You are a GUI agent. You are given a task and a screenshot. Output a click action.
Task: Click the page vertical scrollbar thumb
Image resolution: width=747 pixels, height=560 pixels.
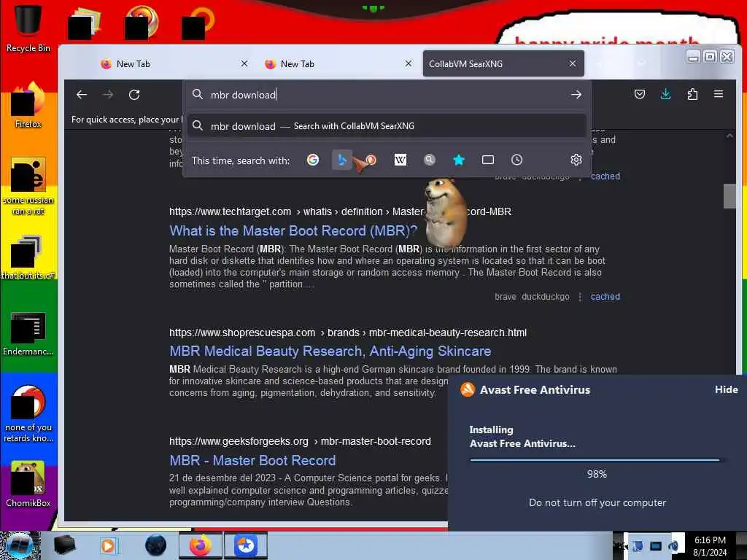pos(729,195)
